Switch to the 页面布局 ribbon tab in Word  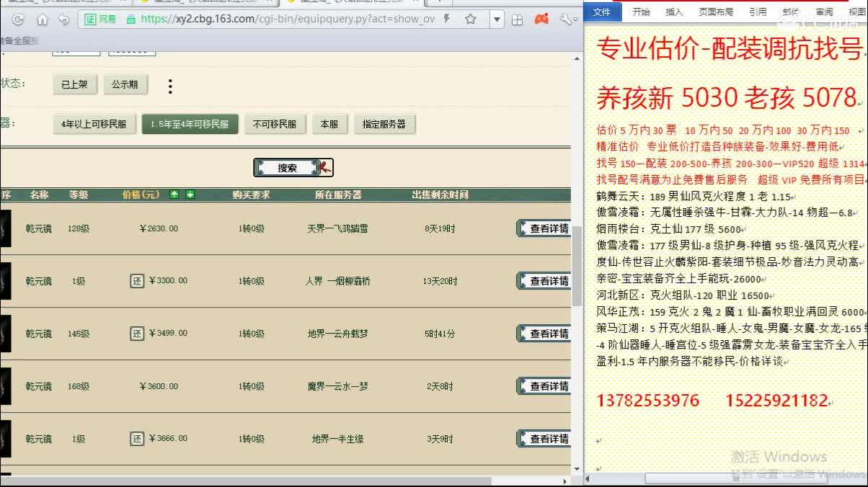coord(716,12)
